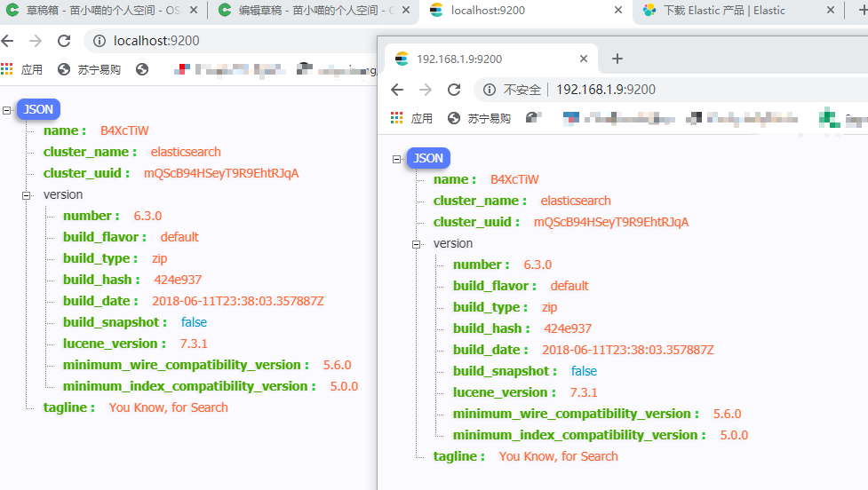
Task: Reload the localhost:9200 page
Action: pyautogui.click(x=64, y=40)
